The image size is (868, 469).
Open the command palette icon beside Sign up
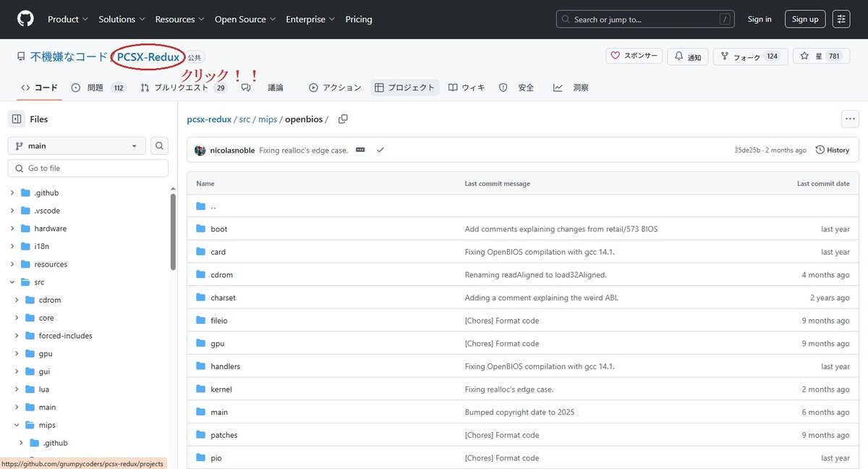pos(841,19)
